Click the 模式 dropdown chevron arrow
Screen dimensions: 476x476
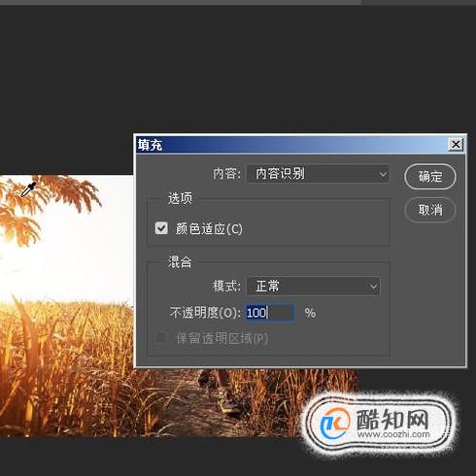373,287
